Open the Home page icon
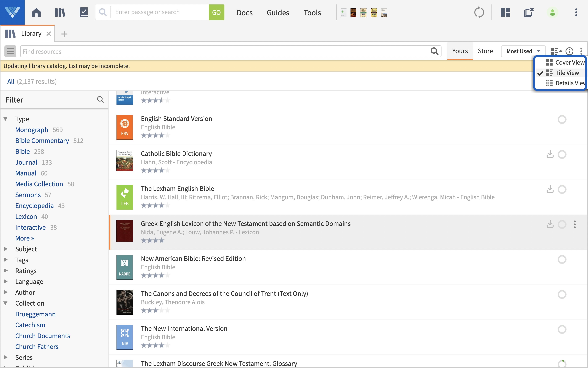This screenshot has width=588, height=368. point(36,12)
